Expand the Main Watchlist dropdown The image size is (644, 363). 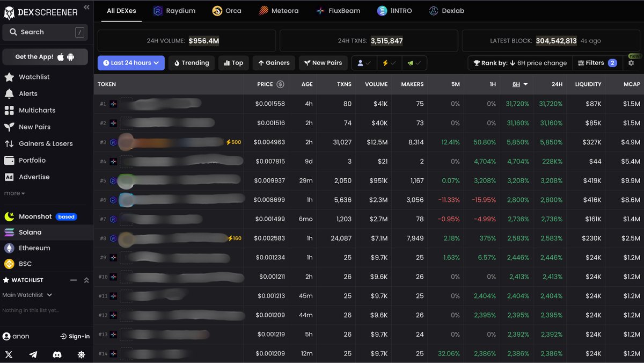(28, 295)
